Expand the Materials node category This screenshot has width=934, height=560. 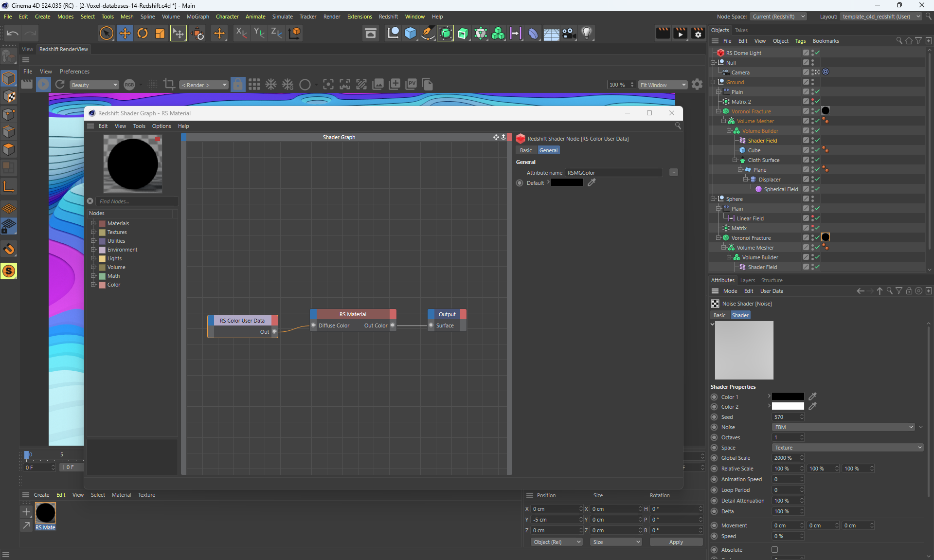pyautogui.click(x=93, y=223)
